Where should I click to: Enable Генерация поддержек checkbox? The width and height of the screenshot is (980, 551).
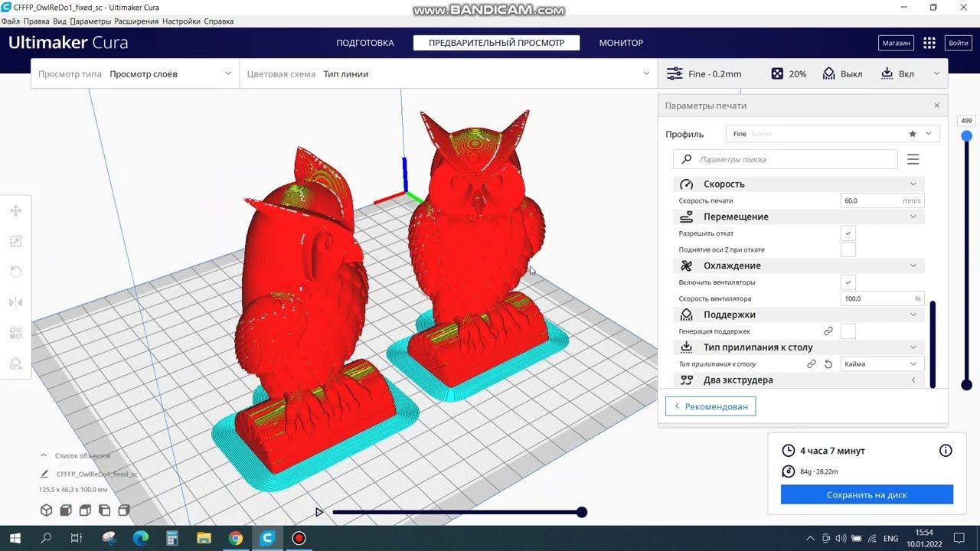tap(848, 331)
